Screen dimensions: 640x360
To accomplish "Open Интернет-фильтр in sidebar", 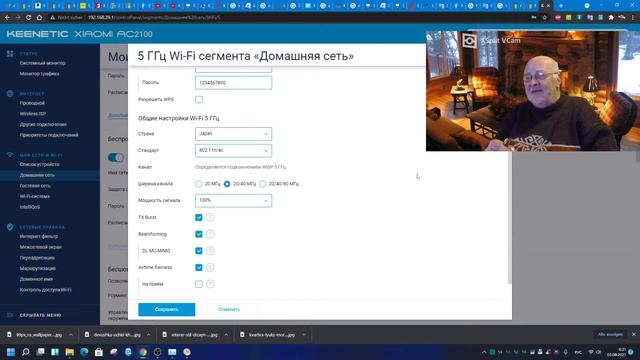I will pyautogui.click(x=39, y=236).
